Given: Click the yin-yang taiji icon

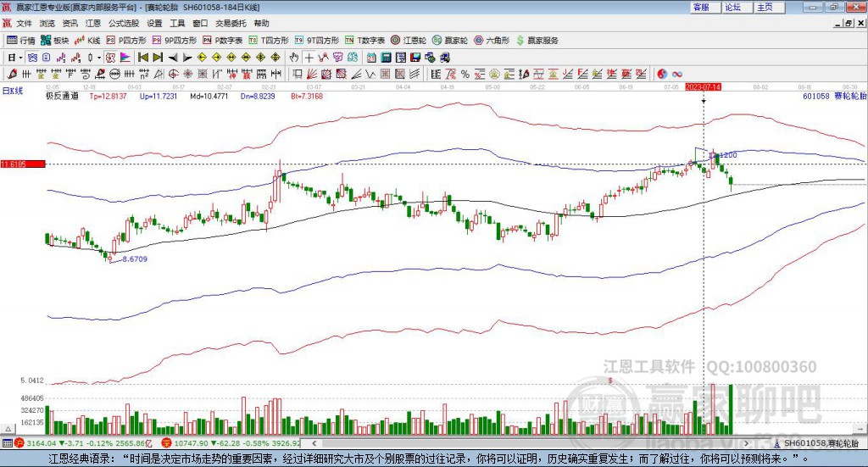Looking at the screenshot, I should click(x=662, y=74).
